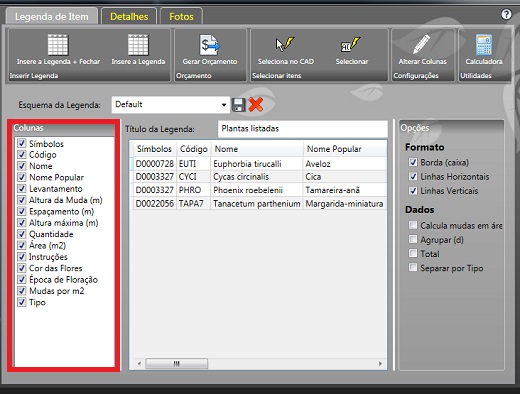This screenshot has width=520, height=394.
Task: Enable the Total option checkbox
Action: [x=413, y=253]
